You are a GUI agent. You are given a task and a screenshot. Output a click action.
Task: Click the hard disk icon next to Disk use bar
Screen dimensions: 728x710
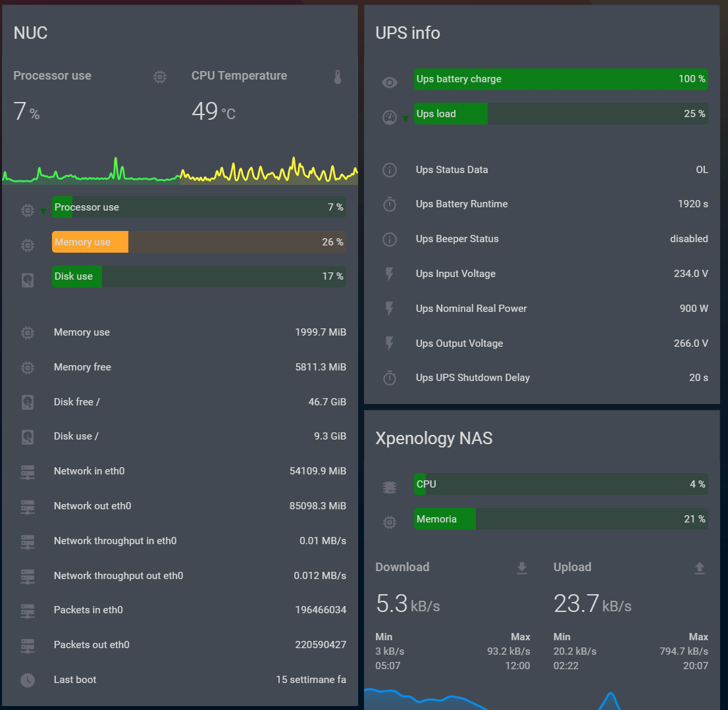27,280
